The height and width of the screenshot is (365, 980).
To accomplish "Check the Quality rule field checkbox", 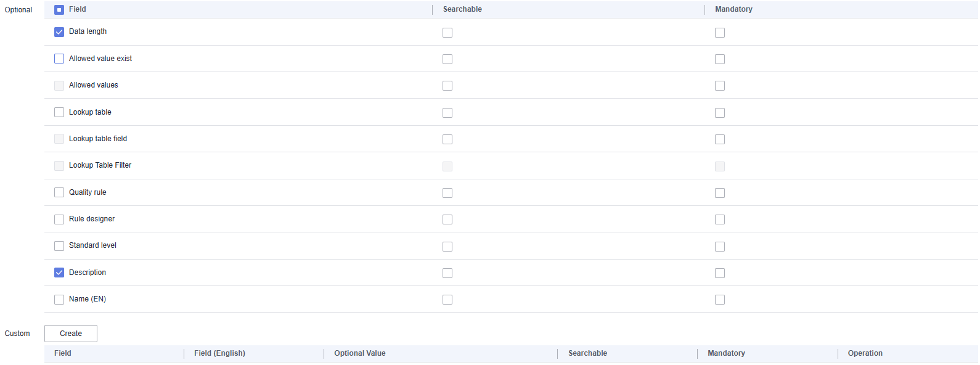I will 59,192.
